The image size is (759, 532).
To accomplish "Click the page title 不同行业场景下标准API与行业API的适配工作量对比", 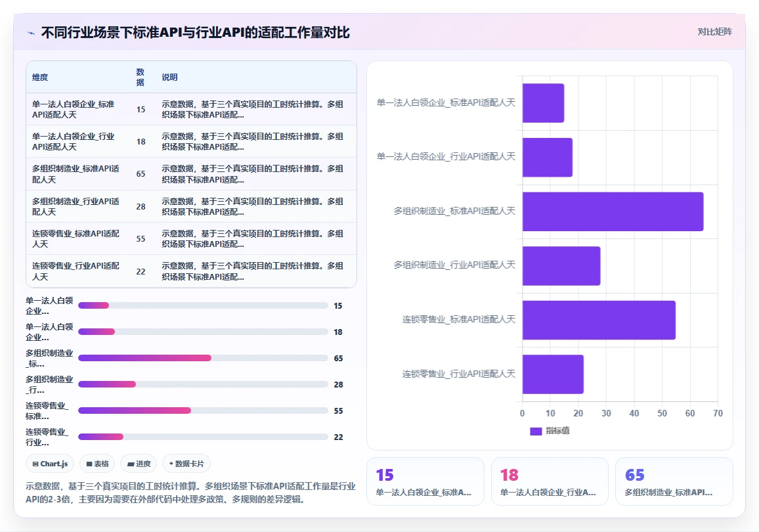I will [196, 32].
